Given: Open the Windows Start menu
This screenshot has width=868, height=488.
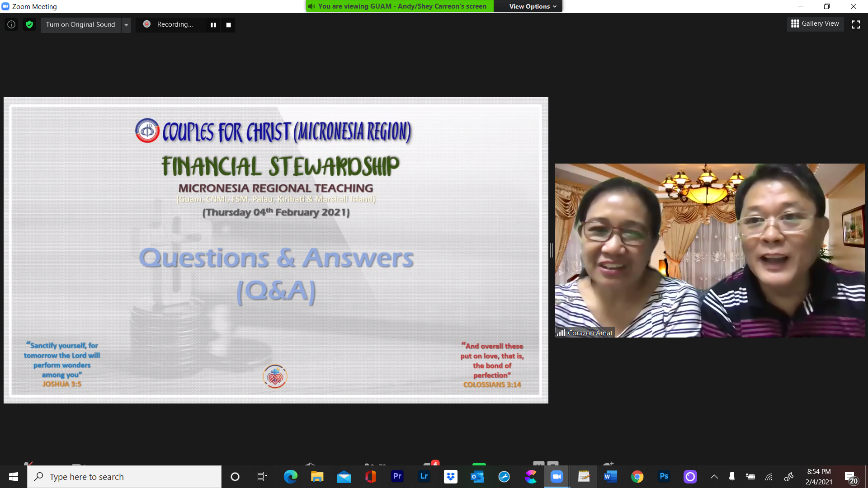Looking at the screenshot, I should [x=14, y=477].
